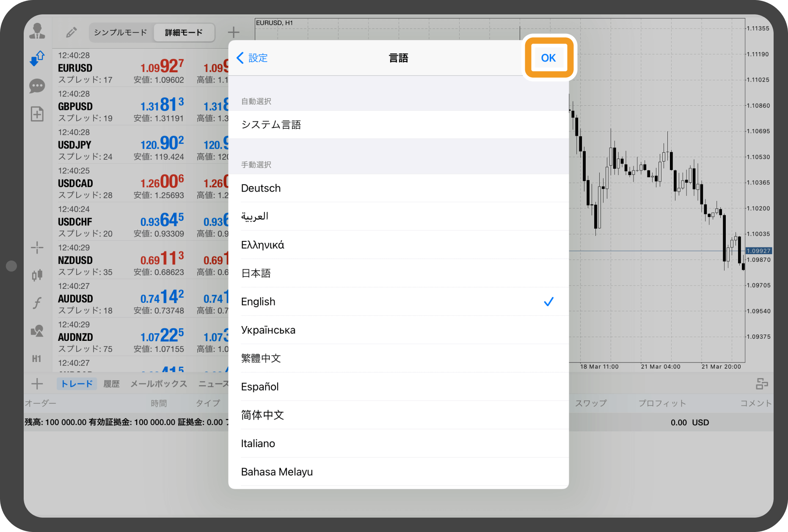This screenshot has width=788, height=532.
Task: Open the quotes up-down arrows icon
Action: click(x=37, y=58)
